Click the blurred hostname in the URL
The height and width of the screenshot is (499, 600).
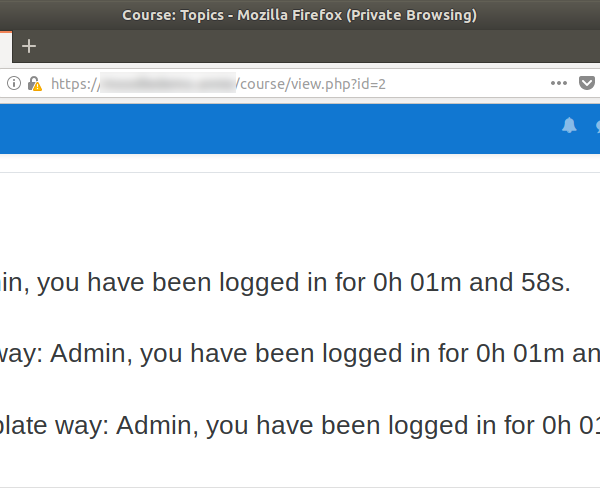coord(168,83)
